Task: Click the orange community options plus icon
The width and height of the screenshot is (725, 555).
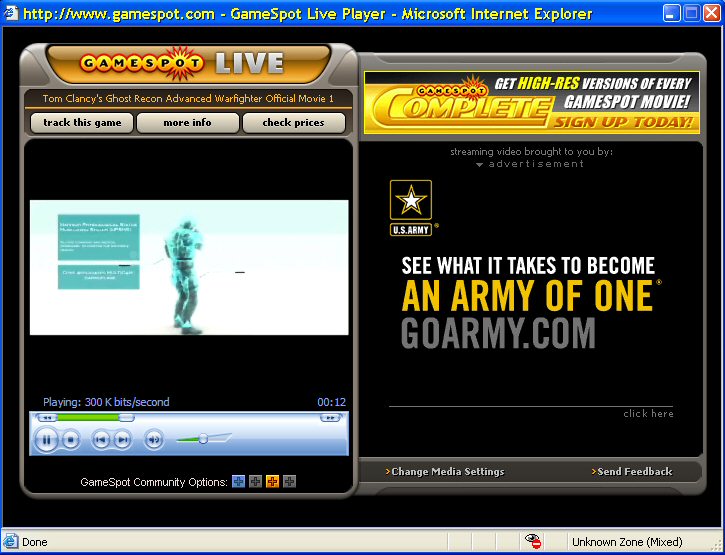Action: 272,481
